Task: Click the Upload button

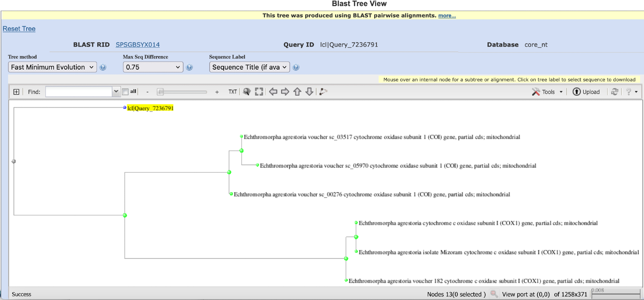Action: point(586,92)
